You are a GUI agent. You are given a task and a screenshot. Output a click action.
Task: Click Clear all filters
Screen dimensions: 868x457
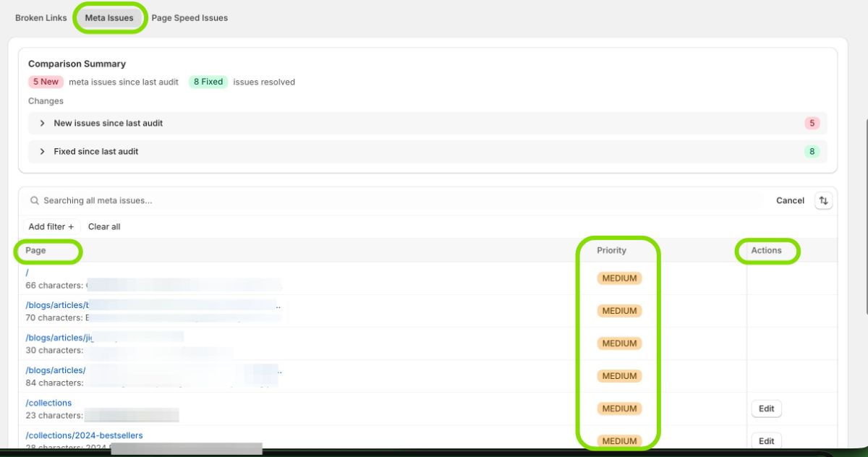(104, 226)
